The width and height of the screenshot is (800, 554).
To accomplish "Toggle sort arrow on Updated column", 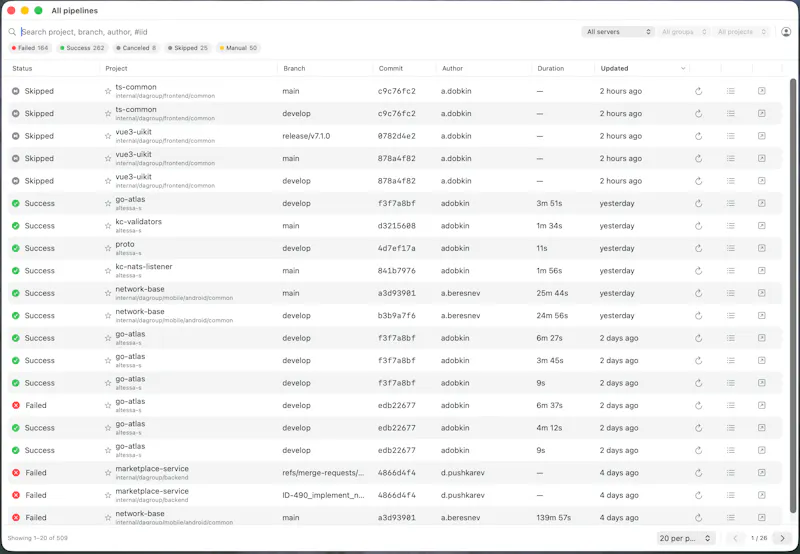I will click(x=683, y=68).
